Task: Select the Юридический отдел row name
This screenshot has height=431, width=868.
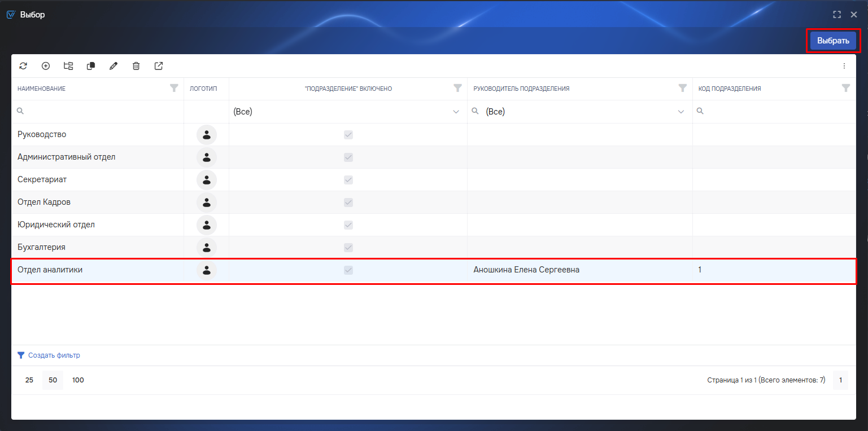Action: pyautogui.click(x=56, y=225)
